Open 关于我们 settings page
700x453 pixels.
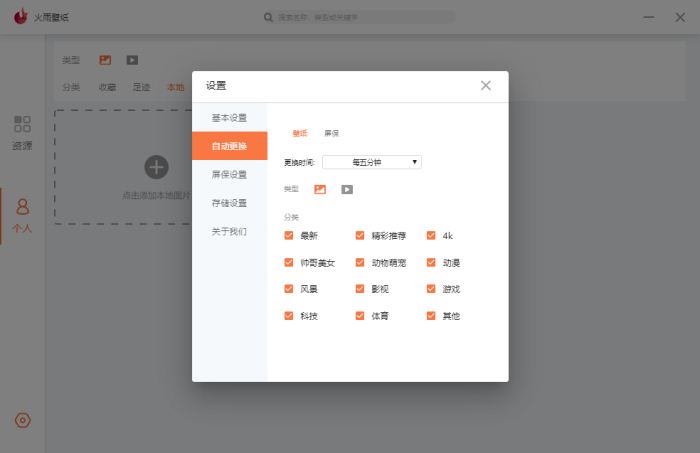tap(229, 231)
